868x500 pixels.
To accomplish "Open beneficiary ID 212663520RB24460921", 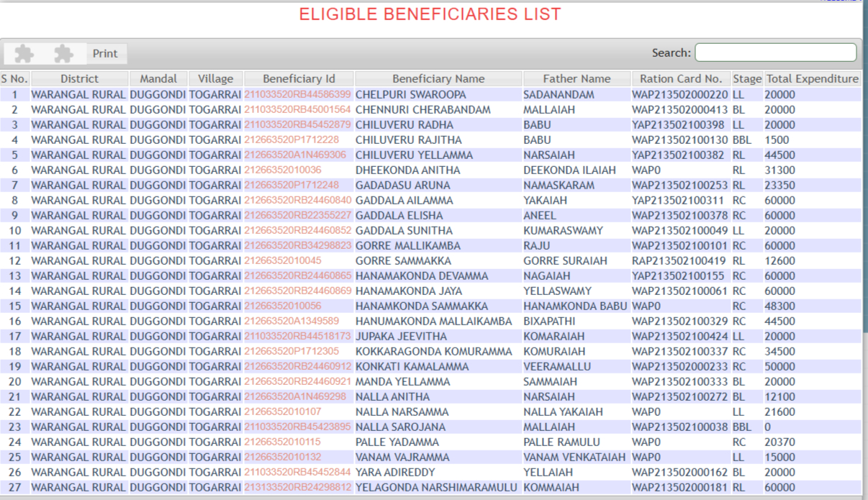I will tap(298, 381).
